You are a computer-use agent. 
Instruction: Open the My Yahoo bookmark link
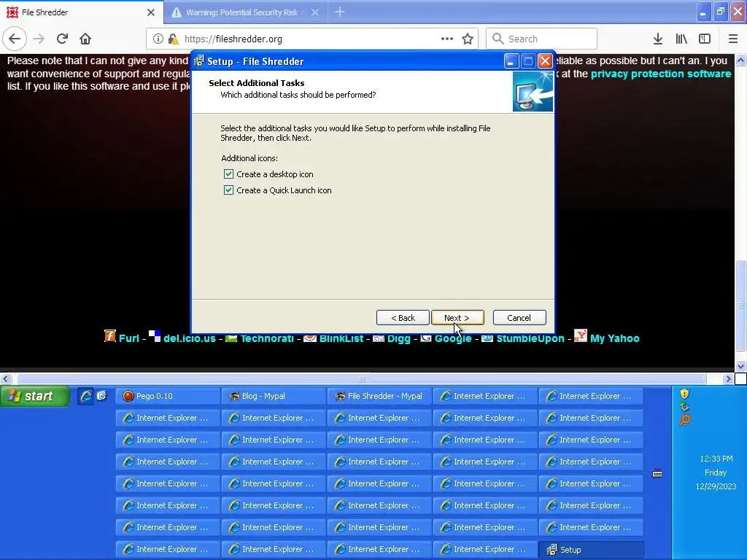tap(614, 338)
